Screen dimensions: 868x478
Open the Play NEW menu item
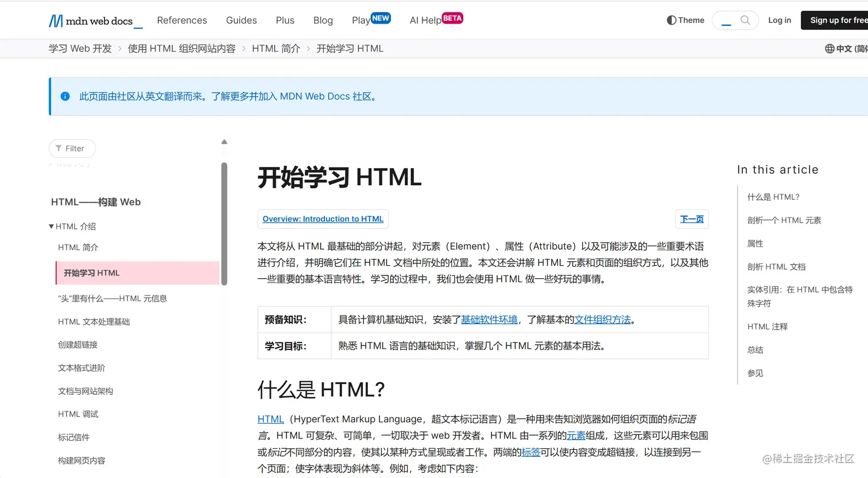pos(371,20)
